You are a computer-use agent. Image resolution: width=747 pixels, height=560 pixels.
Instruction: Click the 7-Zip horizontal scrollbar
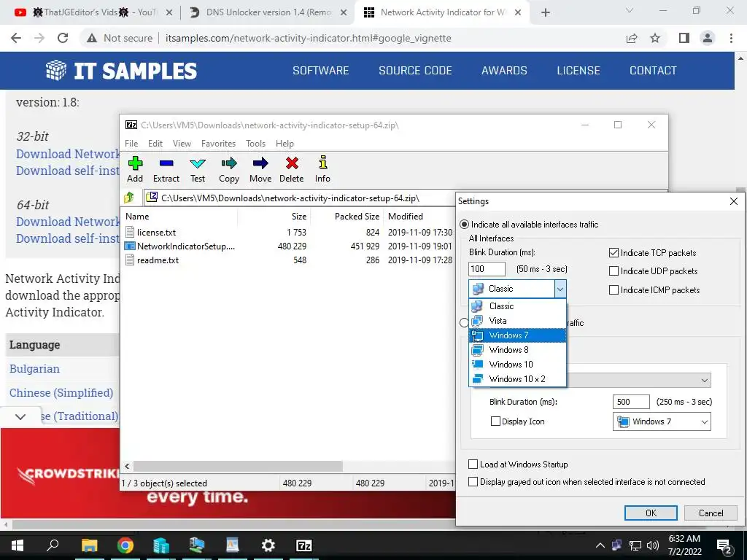[x=239, y=466]
